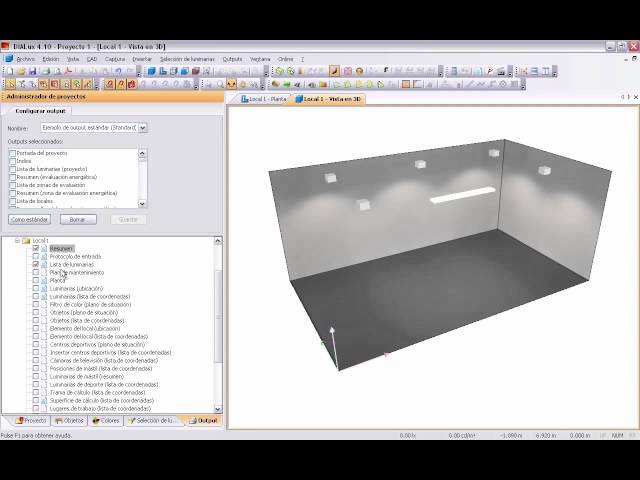Click the first green circular start-calculation icon
640x480 pixels.
[279, 71]
